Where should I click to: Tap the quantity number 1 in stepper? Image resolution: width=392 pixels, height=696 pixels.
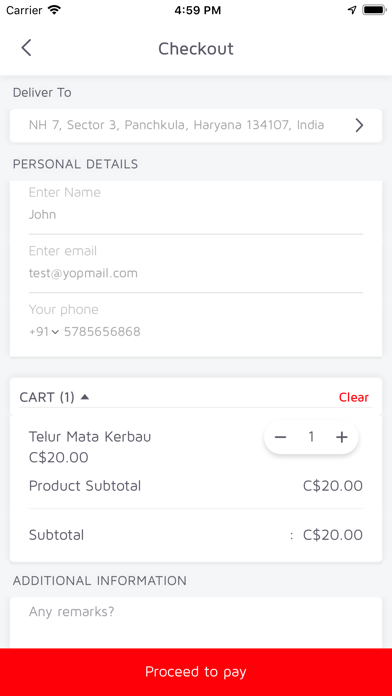tap(311, 437)
